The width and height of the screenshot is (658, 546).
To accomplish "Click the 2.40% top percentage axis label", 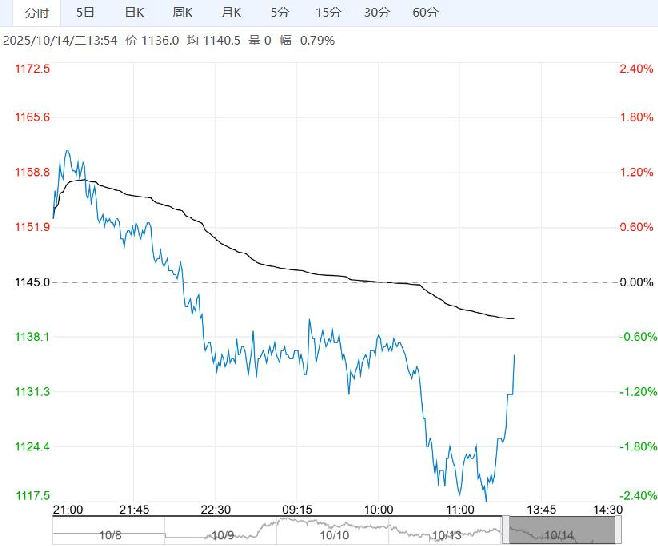I will [636, 69].
